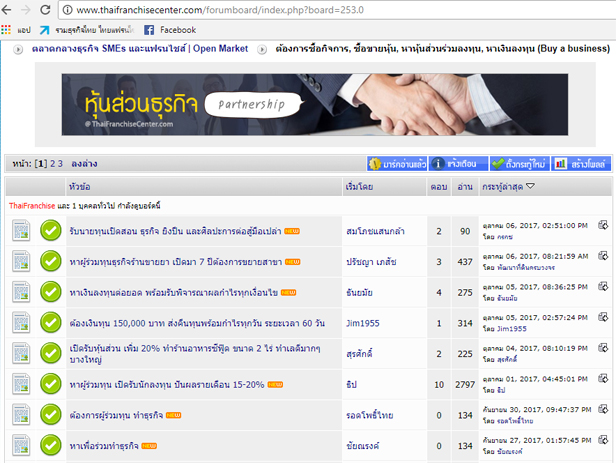Click the notify แจ้งเตือน button
The width and height of the screenshot is (616, 463).
click(458, 164)
